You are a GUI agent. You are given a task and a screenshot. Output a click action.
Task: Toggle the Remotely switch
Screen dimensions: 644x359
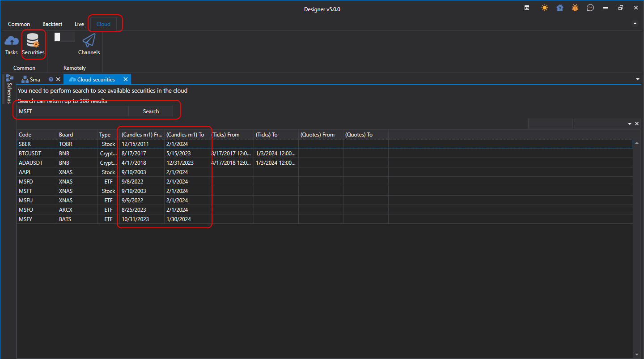(64, 37)
